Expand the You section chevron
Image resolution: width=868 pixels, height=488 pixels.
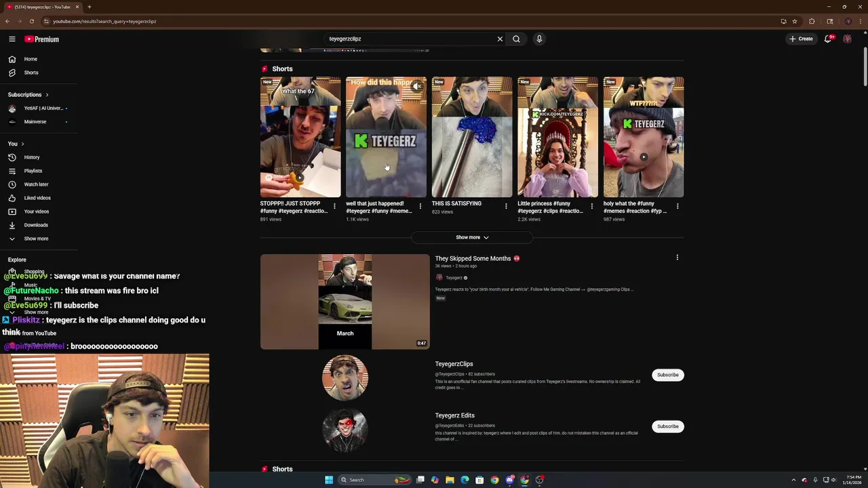pyautogui.click(x=22, y=144)
